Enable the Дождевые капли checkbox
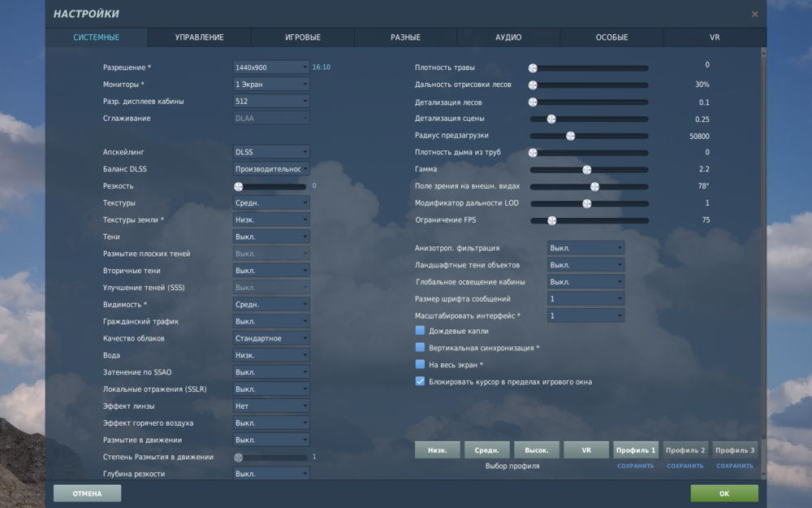The width and height of the screenshot is (812, 508). coord(420,331)
